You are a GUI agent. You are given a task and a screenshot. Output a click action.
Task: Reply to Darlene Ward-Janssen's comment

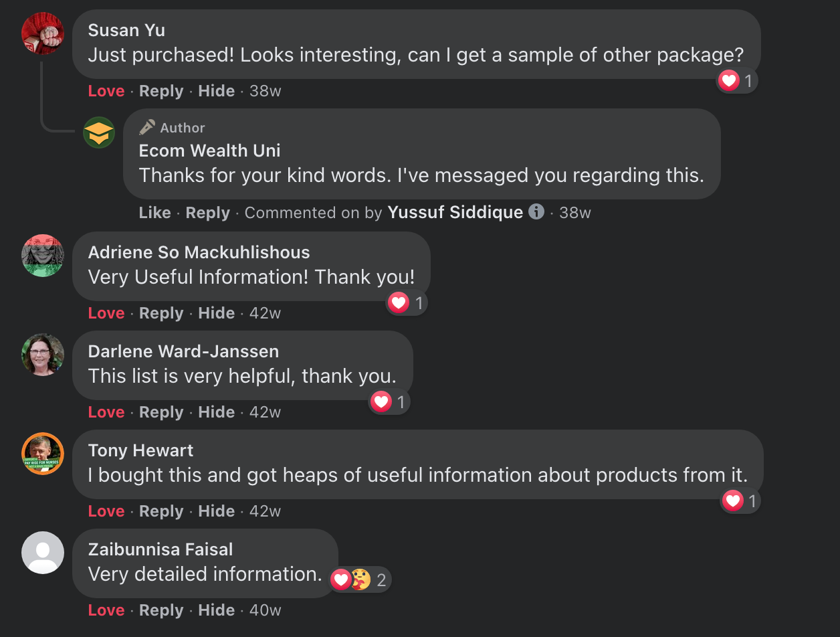[x=161, y=412]
